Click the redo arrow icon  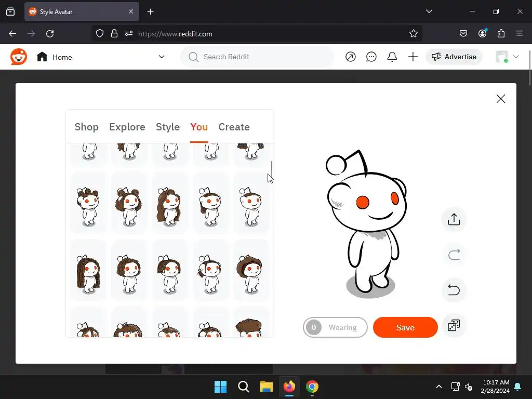[x=454, y=255]
